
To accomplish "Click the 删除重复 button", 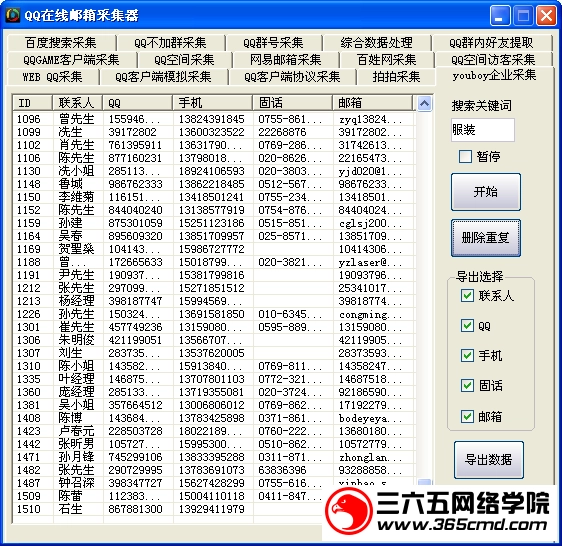I will coord(486,238).
